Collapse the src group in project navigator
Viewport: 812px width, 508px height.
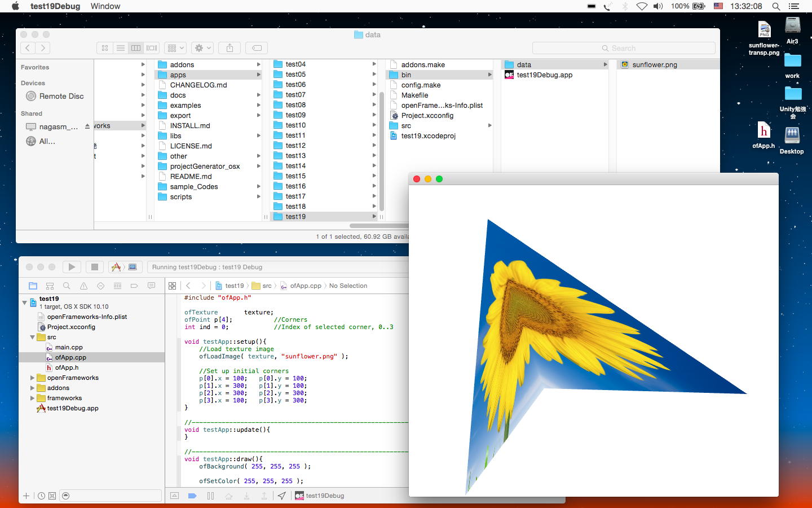(32, 337)
